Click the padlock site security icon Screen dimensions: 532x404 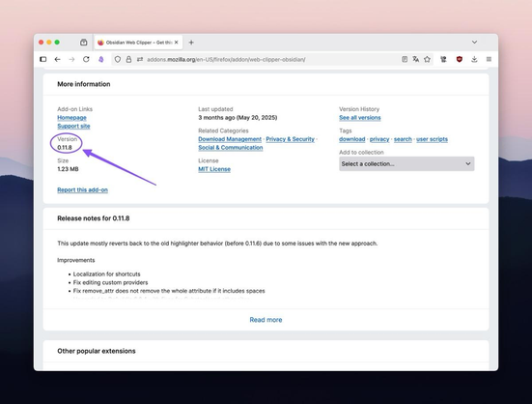pos(128,59)
